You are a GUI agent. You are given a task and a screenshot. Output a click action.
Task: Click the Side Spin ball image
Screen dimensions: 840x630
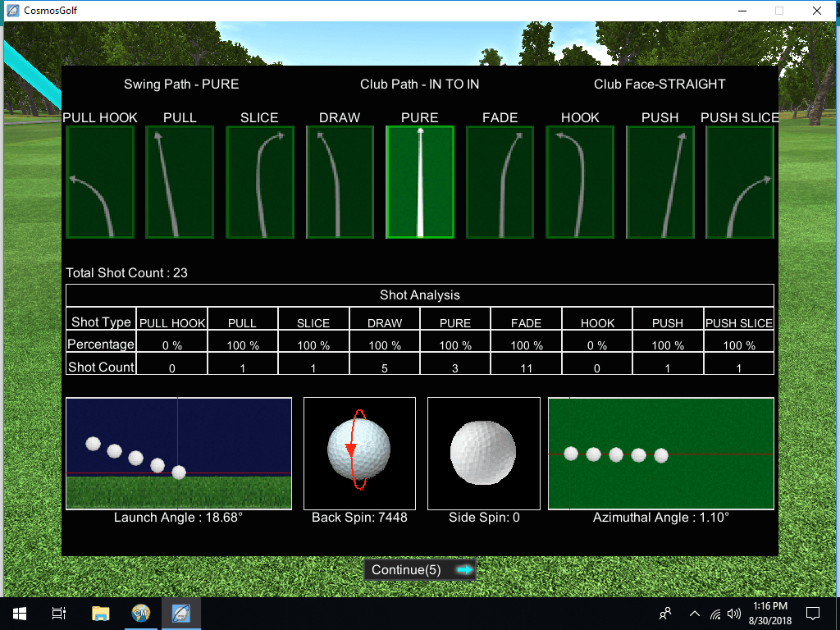tap(483, 453)
